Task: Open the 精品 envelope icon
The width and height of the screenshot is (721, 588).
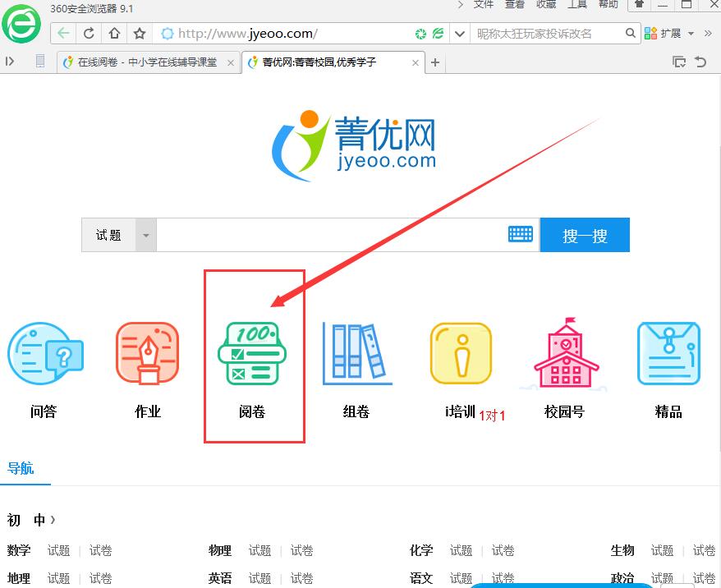Action: point(668,354)
